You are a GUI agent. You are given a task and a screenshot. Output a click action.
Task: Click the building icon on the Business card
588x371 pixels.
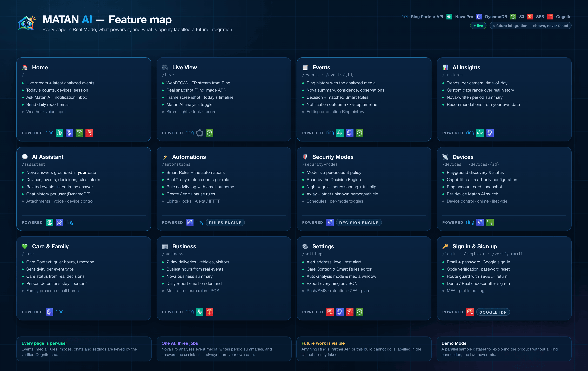pyautogui.click(x=165, y=246)
